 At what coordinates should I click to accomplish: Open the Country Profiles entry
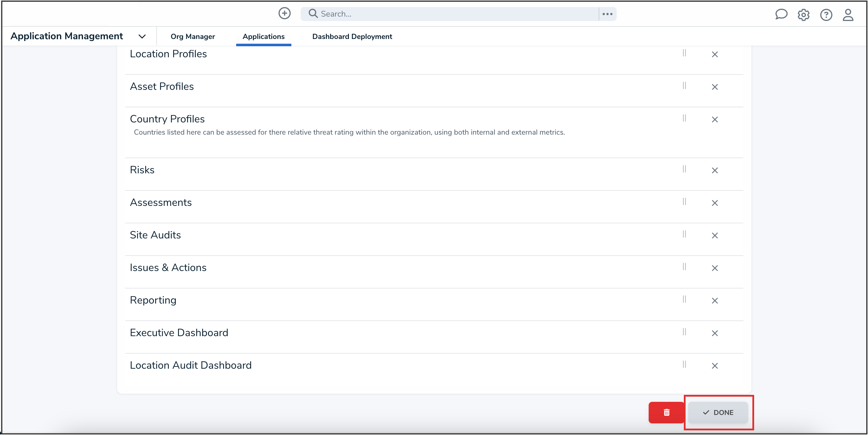point(167,119)
